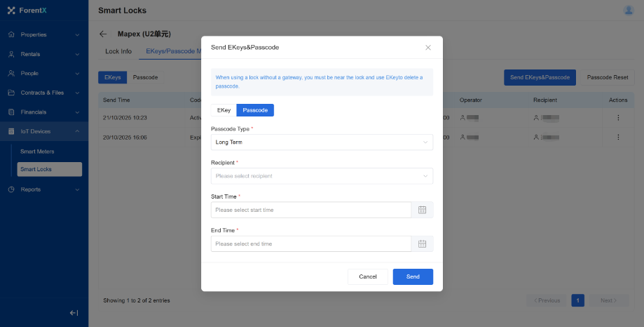Viewport: 644px width, 327px height.
Task: Click the Cancel button
Action: click(x=368, y=276)
